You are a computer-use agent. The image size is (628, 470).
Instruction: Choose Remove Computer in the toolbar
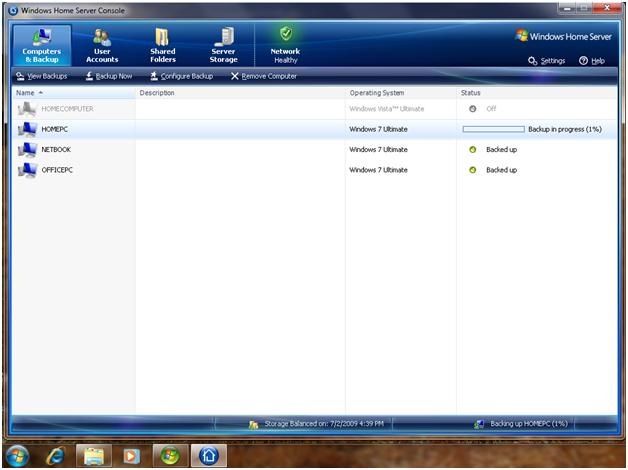pos(264,76)
